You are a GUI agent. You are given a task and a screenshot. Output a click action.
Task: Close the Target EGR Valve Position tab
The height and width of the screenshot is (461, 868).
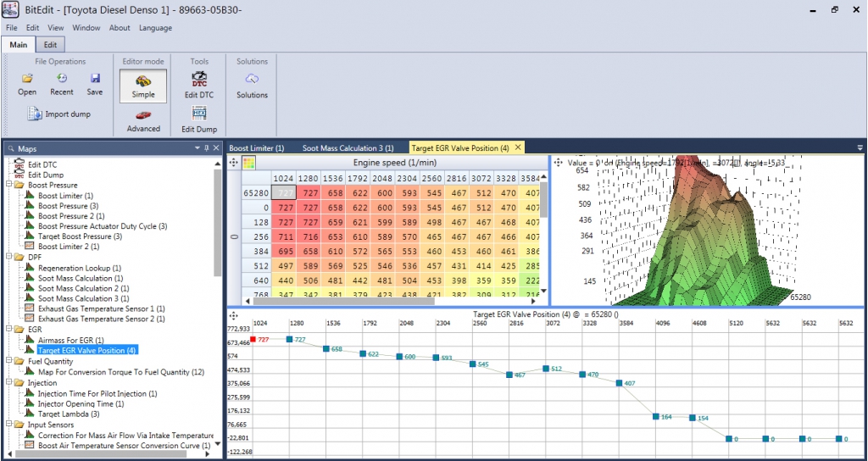click(x=518, y=147)
